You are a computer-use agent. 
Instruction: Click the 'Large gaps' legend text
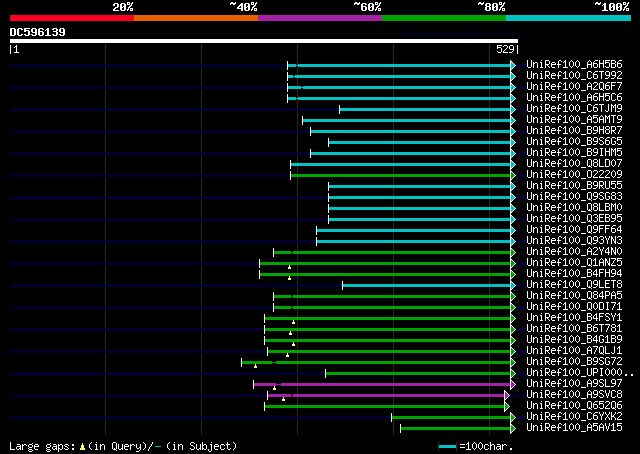pos(42,446)
